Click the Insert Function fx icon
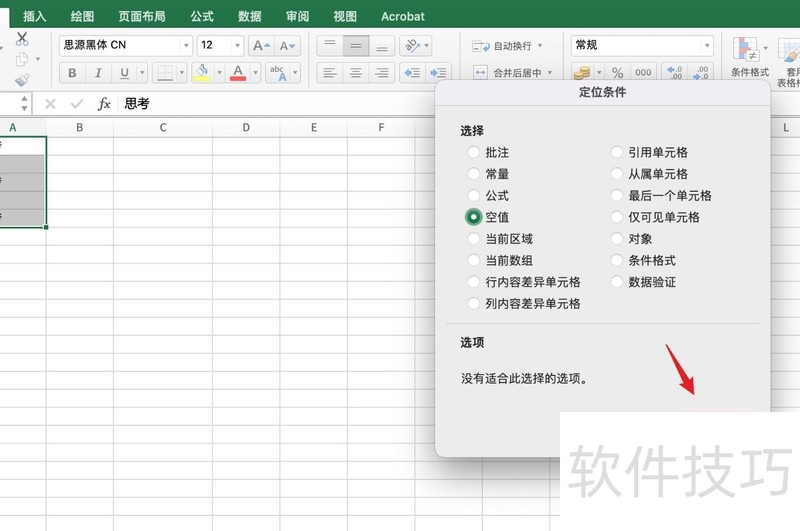 tap(104, 104)
